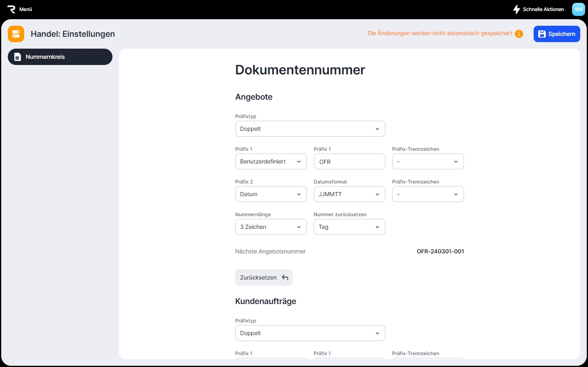
Task: Expand the Kundenaufträge Präfixtyp dropdown
Action: 310,333
